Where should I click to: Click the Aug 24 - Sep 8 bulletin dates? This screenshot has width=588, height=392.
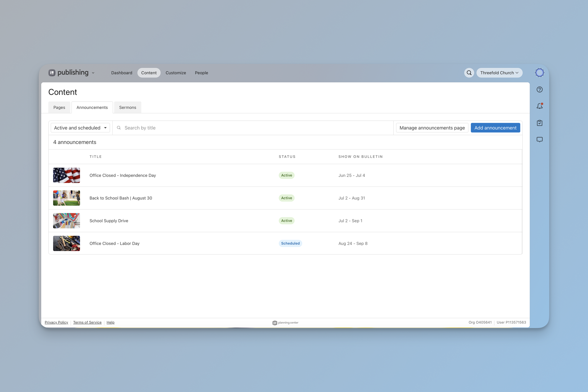pos(353,243)
